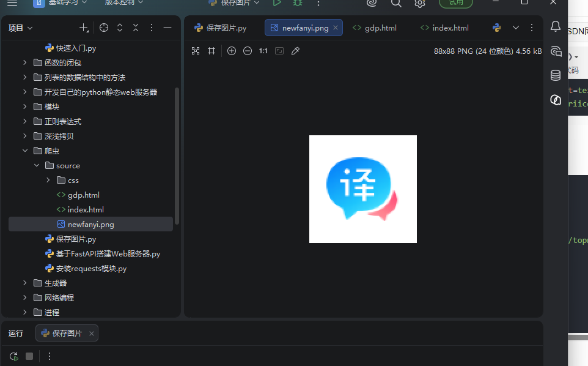
Task: Close the newfanyi.png tab
Action: click(x=336, y=28)
